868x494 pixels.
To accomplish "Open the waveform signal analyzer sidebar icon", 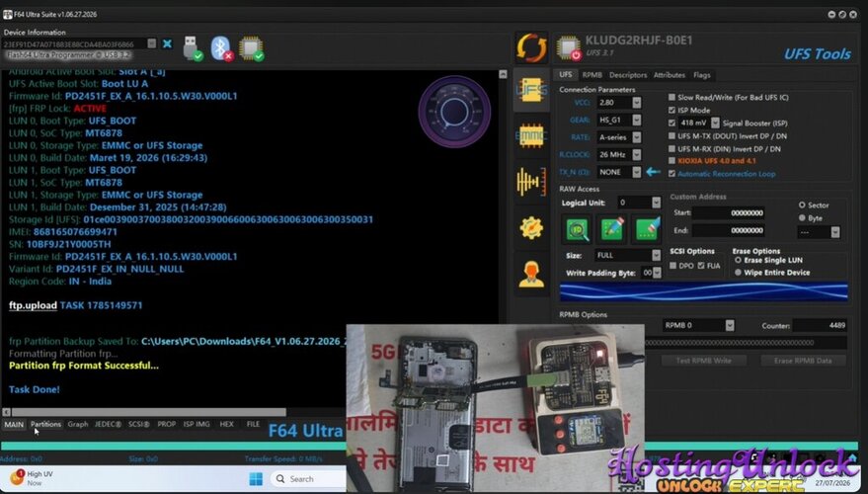I will tap(531, 182).
